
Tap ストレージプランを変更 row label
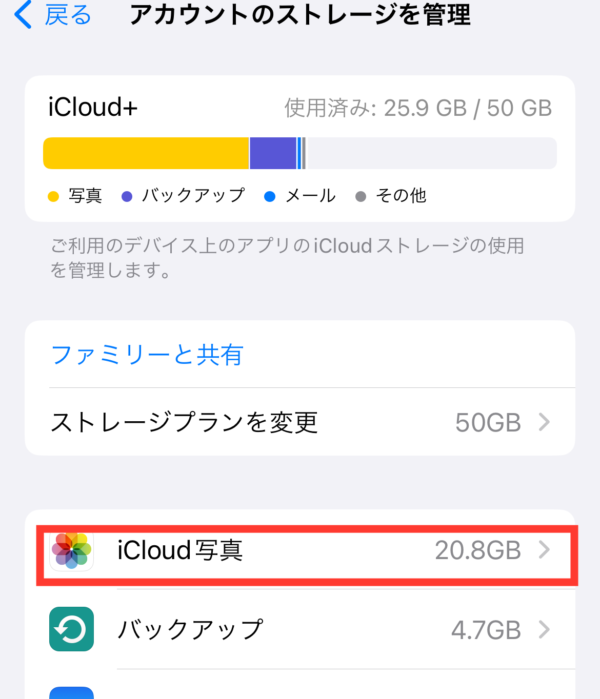[184, 422]
